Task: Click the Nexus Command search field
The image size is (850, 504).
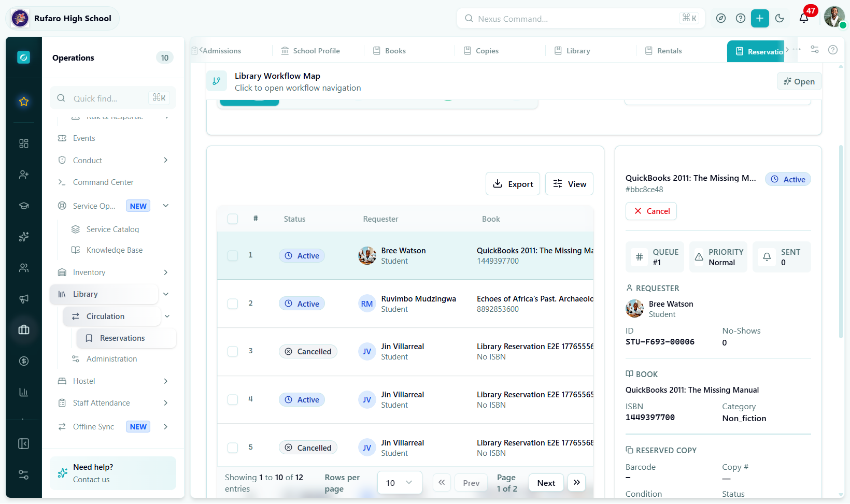Action: pos(580,18)
